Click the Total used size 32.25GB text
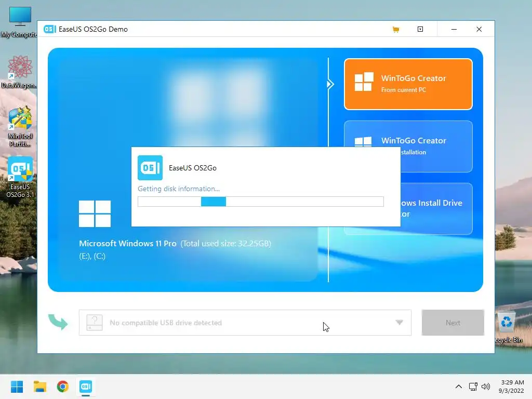 225,244
